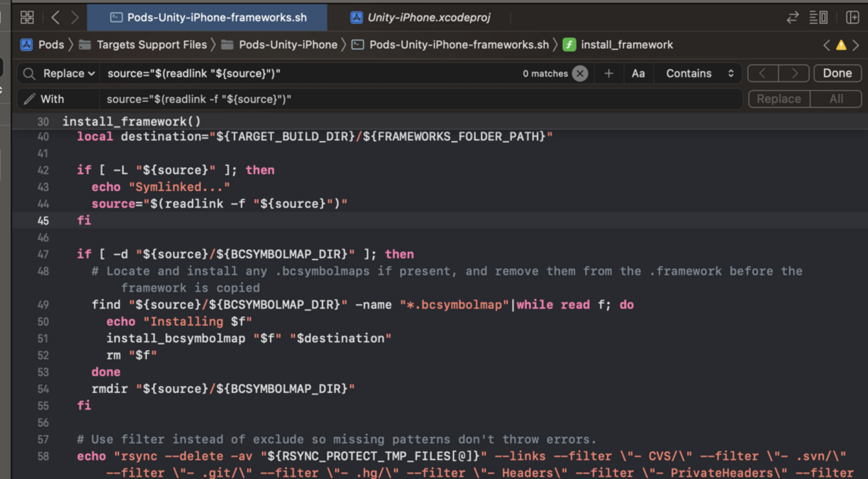
Task: Open the related items grid menu
Action: (27, 17)
